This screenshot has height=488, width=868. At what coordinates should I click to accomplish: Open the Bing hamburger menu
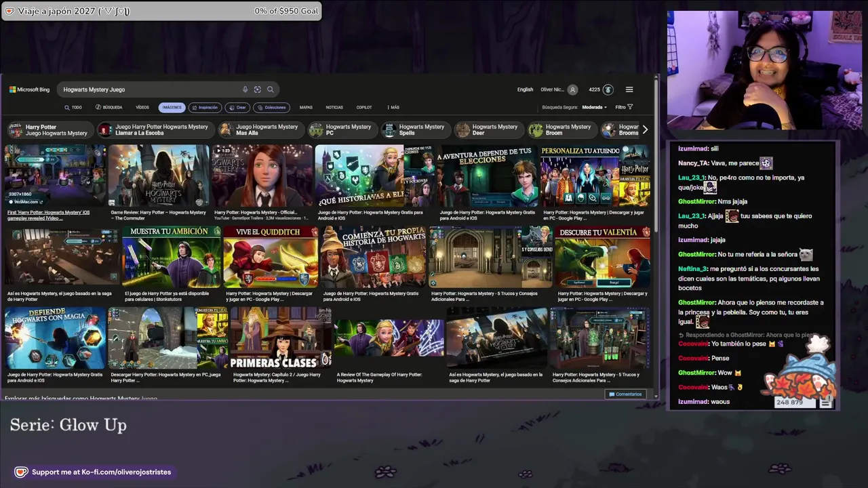[x=629, y=89]
